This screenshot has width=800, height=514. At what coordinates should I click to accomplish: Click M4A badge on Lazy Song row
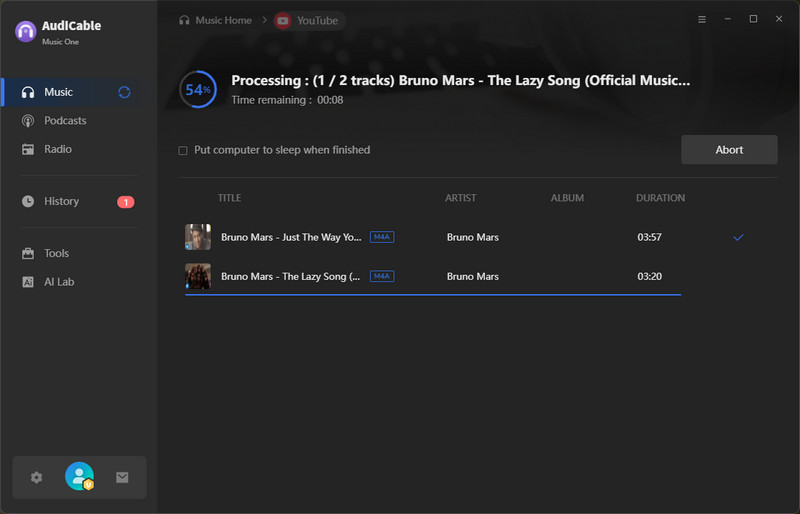(382, 277)
